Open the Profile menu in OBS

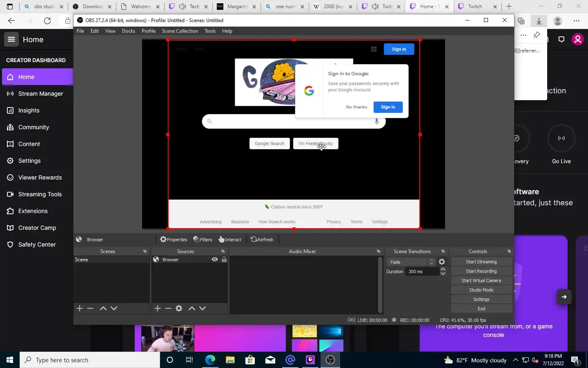(149, 31)
